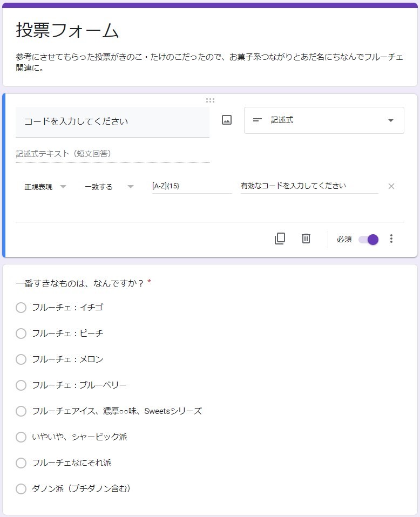Click the form title 投票フォーム
The height and width of the screenshot is (517, 420).
(67, 30)
